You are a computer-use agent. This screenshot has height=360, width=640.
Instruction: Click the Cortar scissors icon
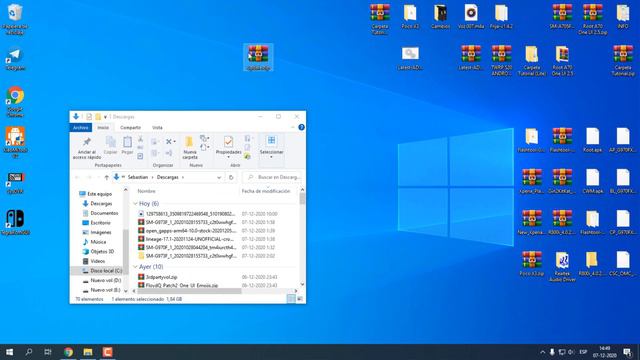click(x=140, y=140)
